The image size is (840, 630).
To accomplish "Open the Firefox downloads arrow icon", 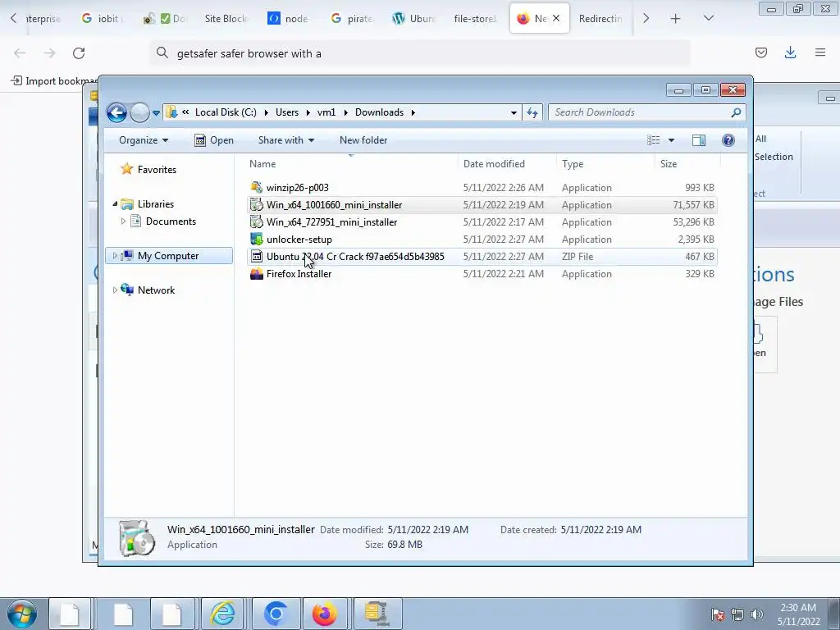I will (790, 52).
